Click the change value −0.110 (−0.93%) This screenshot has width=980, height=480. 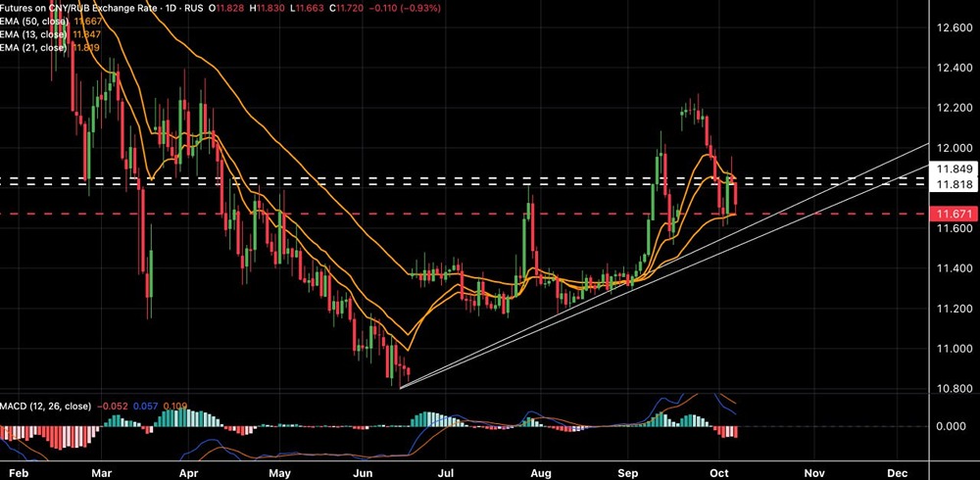click(x=404, y=8)
